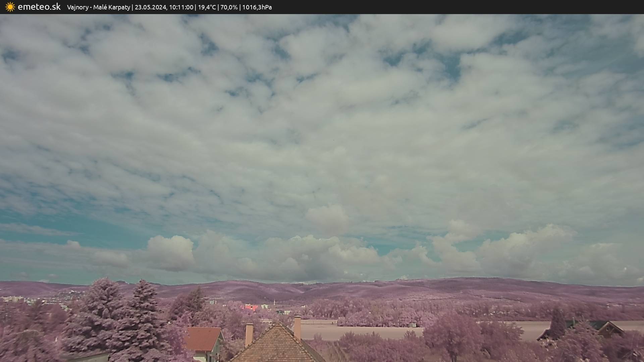Open the emeteo.sk site name link
This screenshot has width=644, height=362.
coord(39,7)
